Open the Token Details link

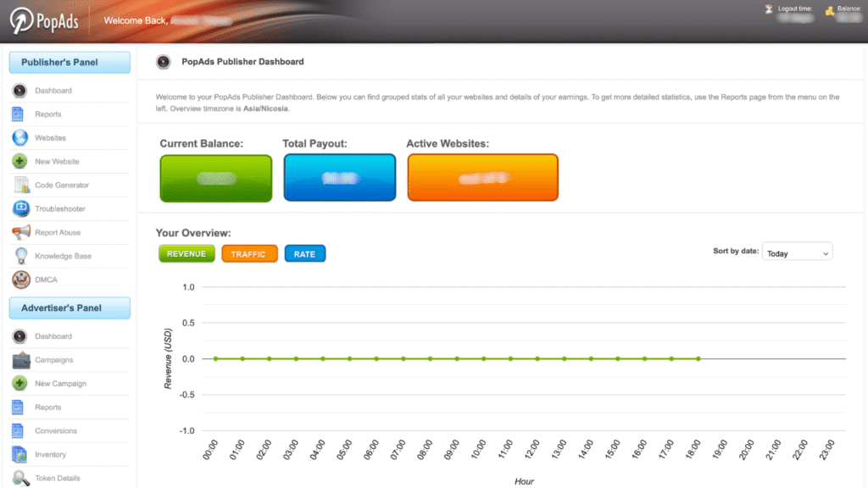(x=58, y=478)
